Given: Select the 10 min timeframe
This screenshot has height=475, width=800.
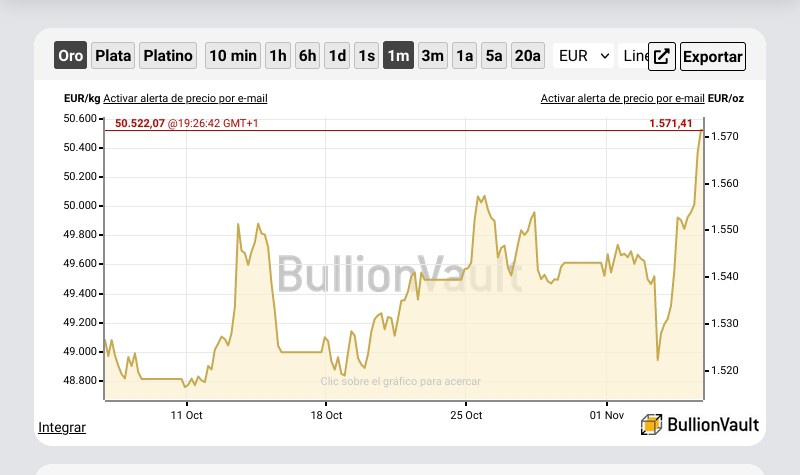Looking at the screenshot, I should click(233, 55).
